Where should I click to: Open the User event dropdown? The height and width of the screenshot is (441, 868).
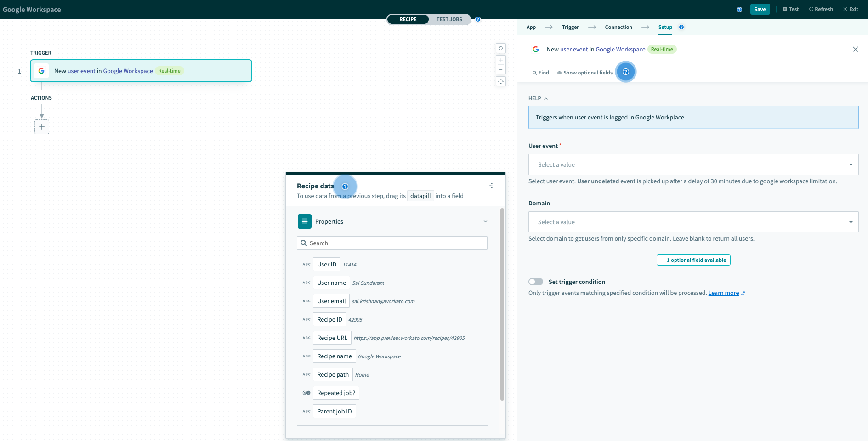693,164
